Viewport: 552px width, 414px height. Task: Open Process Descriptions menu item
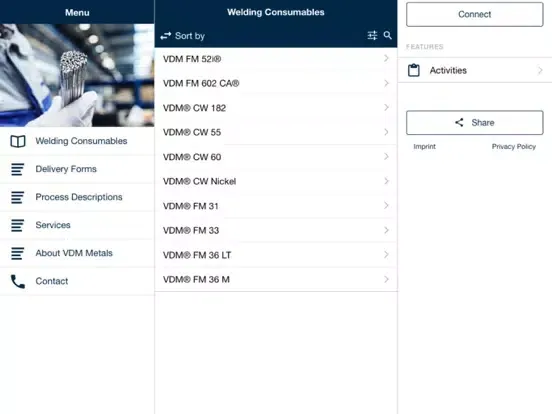77,197
